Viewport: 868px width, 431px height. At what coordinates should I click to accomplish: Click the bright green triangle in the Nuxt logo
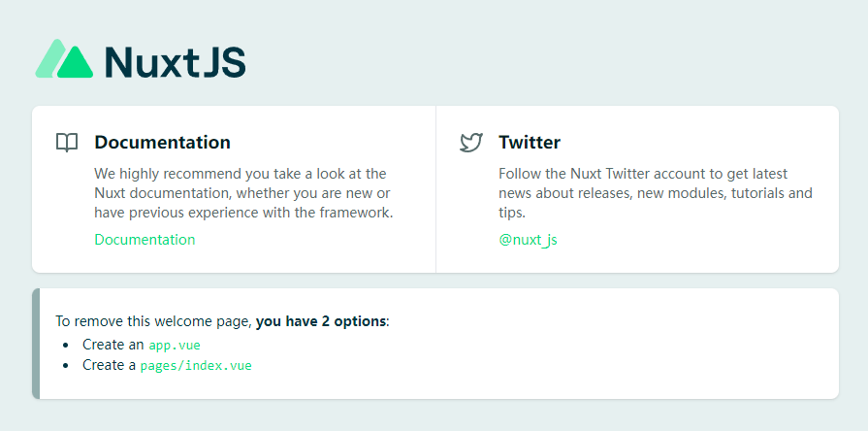tap(76, 63)
